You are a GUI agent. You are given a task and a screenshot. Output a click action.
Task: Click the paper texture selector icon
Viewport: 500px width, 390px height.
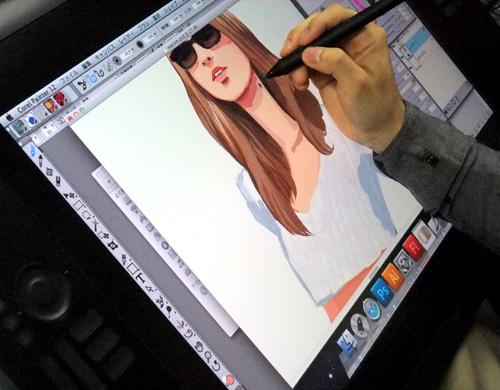pyautogui.click(x=19, y=128)
